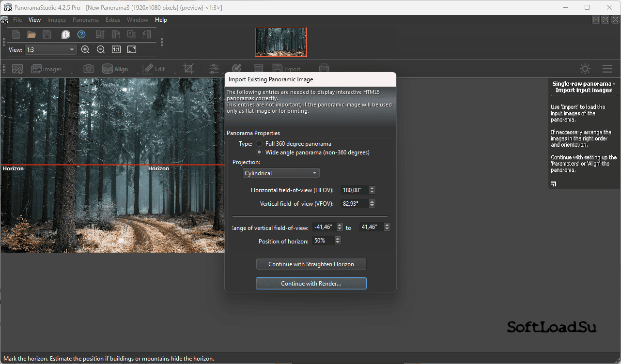621x364 pixels.
Task: Click the zoom in magnifier icon
Action: click(x=85, y=49)
